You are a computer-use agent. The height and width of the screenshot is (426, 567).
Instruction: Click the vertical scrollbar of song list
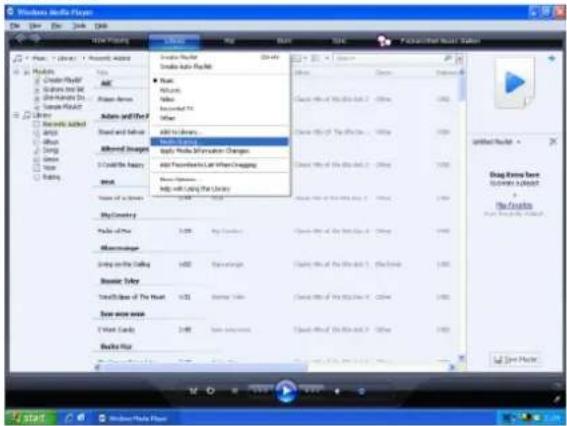[462, 215]
